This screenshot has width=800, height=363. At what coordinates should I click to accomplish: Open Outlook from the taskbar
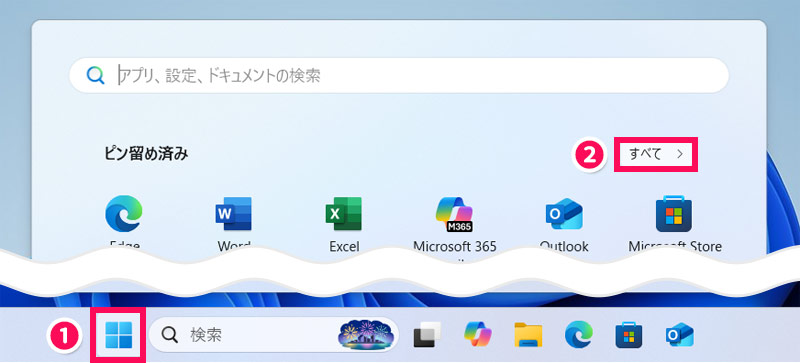point(680,335)
